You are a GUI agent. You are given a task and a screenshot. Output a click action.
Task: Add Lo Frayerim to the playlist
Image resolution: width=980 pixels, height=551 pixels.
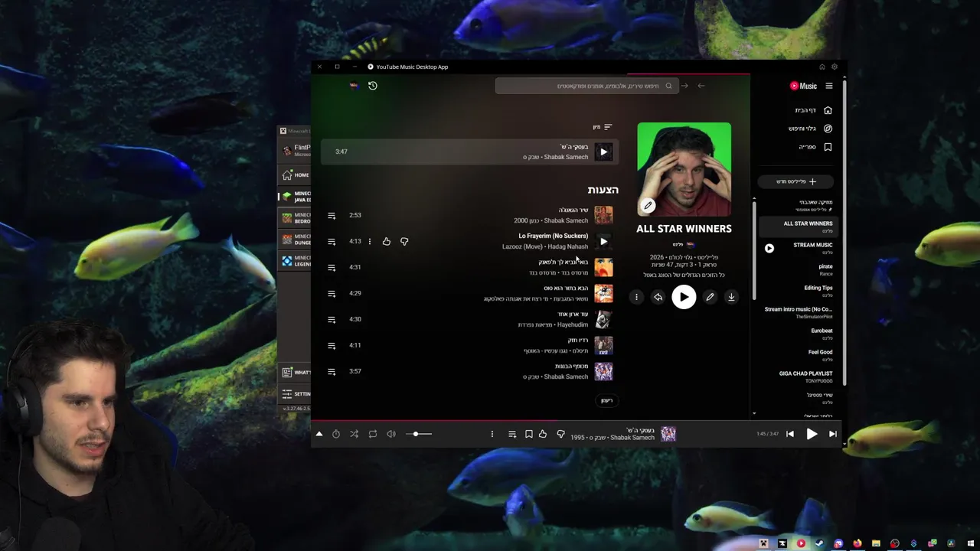[332, 242]
